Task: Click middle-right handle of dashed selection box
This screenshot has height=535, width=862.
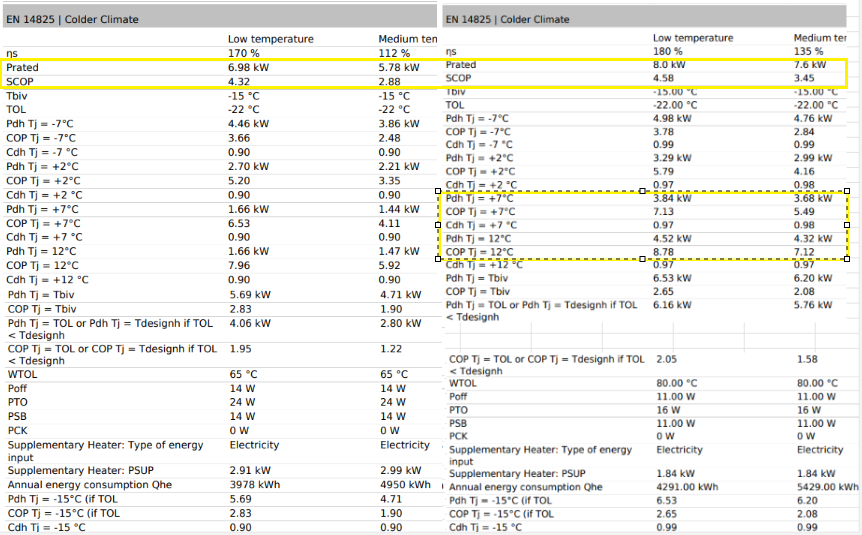Action: [847, 224]
